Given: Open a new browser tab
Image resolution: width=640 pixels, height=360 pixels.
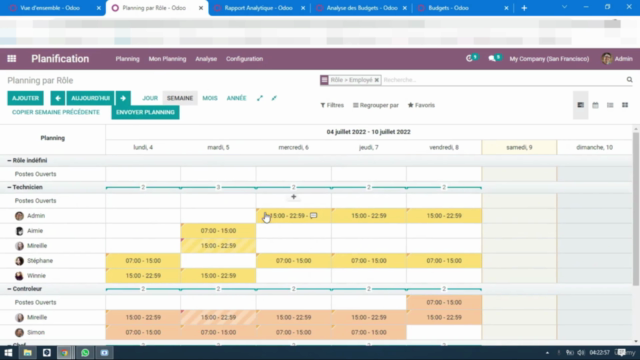Looking at the screenshot, I should 524,8.
